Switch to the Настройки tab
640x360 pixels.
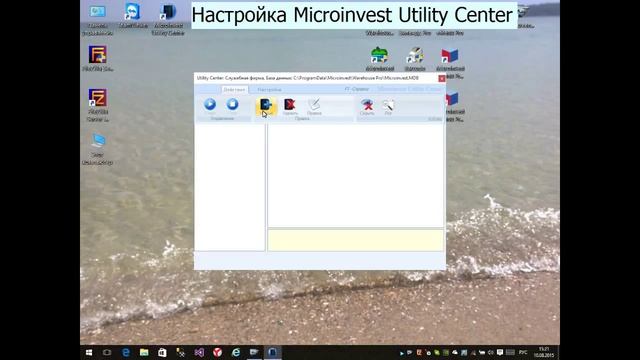(269, 89)
